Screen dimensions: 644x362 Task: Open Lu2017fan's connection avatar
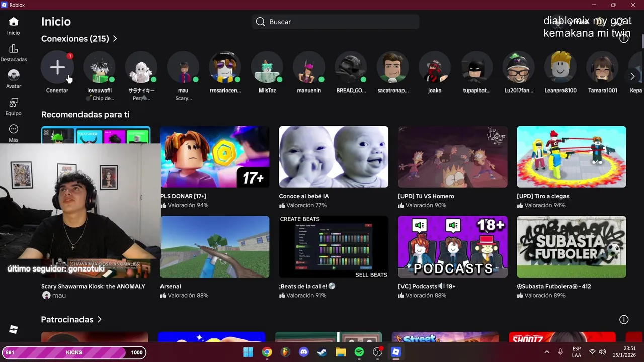coord(519,67)
